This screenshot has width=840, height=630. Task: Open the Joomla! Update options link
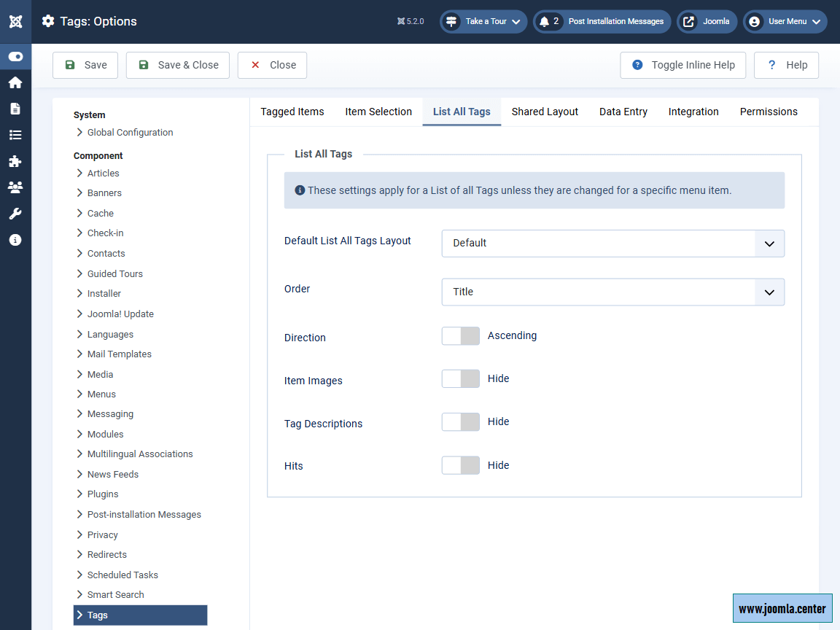pyautogui.click(x=120, y=314)
